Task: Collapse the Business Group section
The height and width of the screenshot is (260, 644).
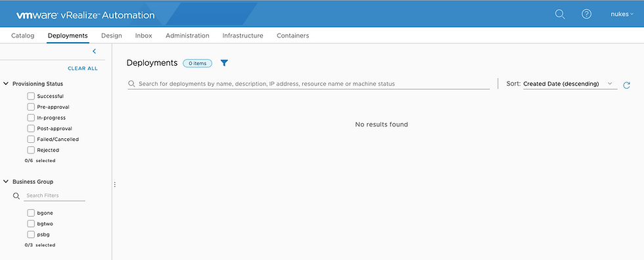Action: pos(6,182)
